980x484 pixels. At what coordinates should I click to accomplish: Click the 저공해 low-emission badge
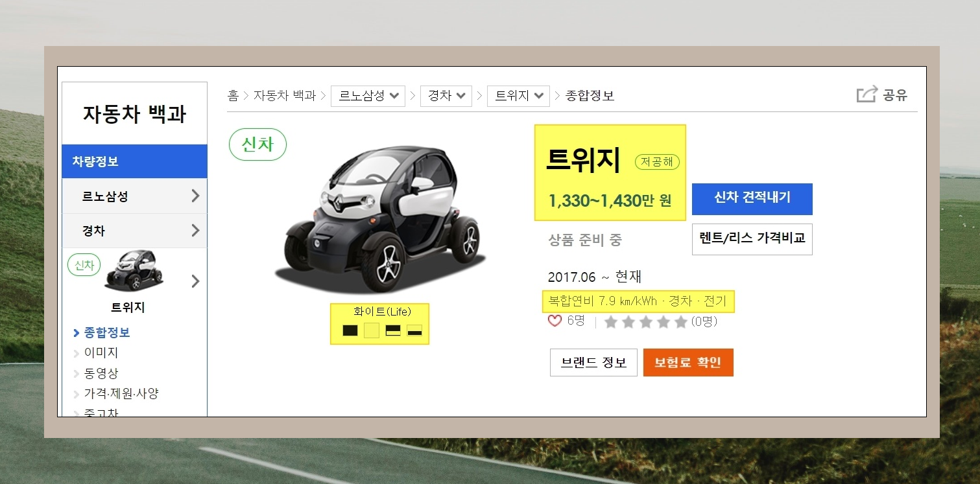pos(657,162)
